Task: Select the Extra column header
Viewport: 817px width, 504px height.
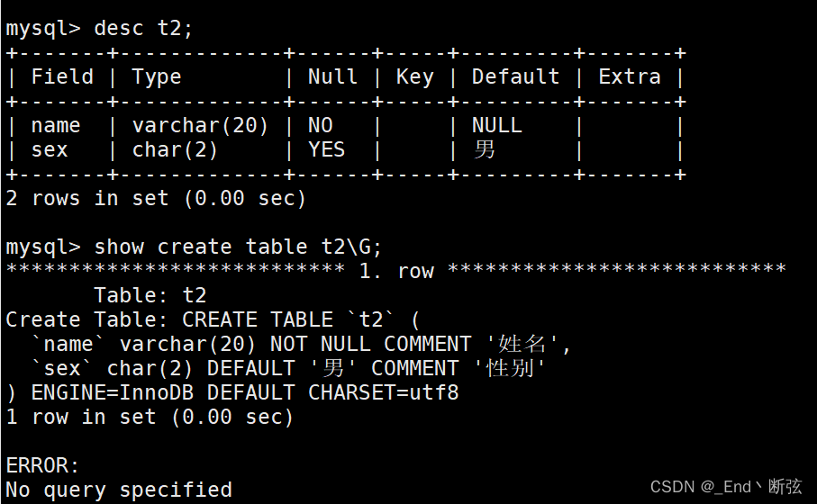Action: pos(630,77)
